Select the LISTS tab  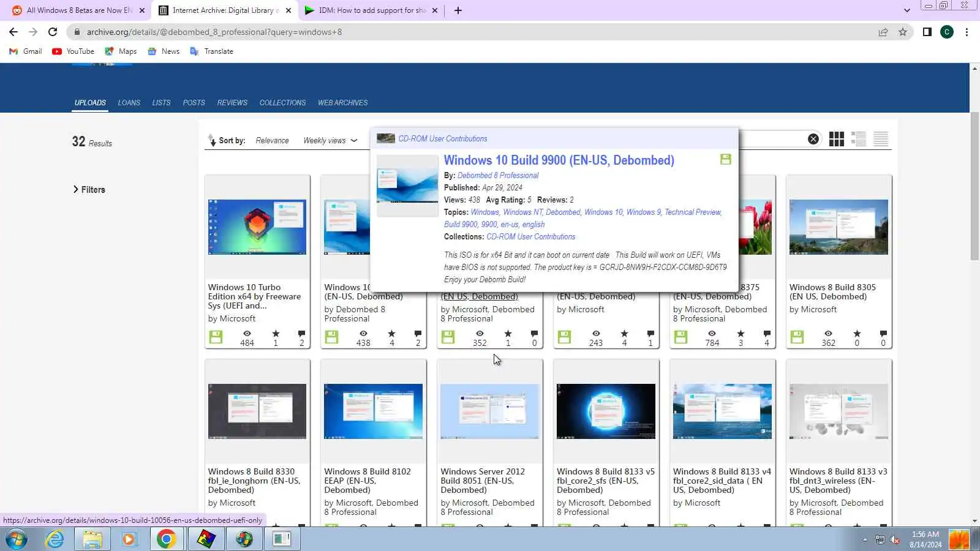tap(162, 103)
